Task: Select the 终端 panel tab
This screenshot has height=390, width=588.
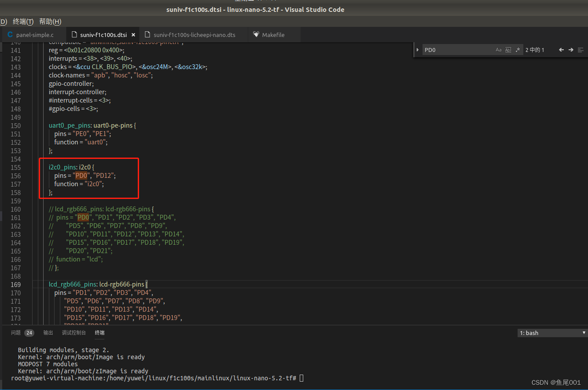Action: coord(100,333)
